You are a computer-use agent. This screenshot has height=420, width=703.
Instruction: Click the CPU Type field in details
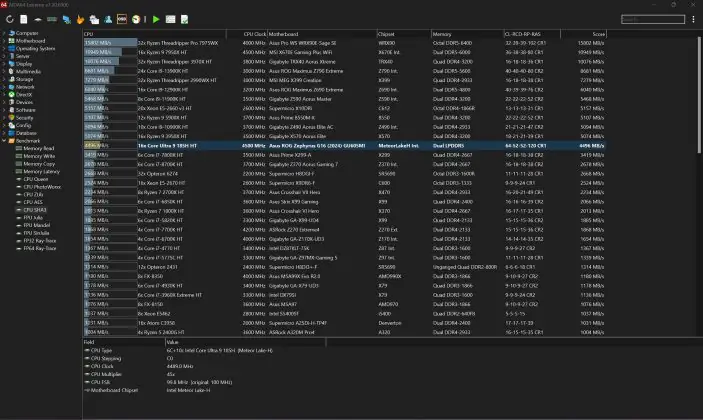[101, 351]
